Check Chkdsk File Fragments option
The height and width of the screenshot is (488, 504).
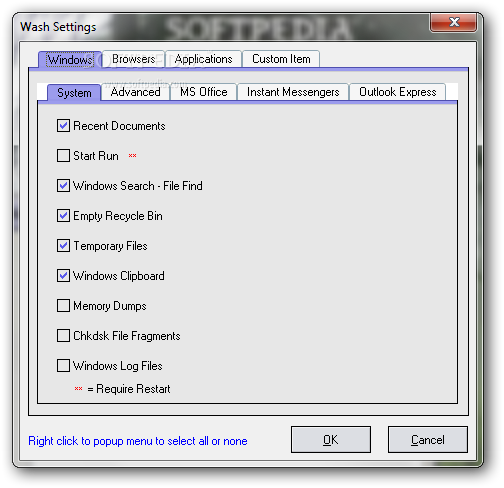pos(63,336)
